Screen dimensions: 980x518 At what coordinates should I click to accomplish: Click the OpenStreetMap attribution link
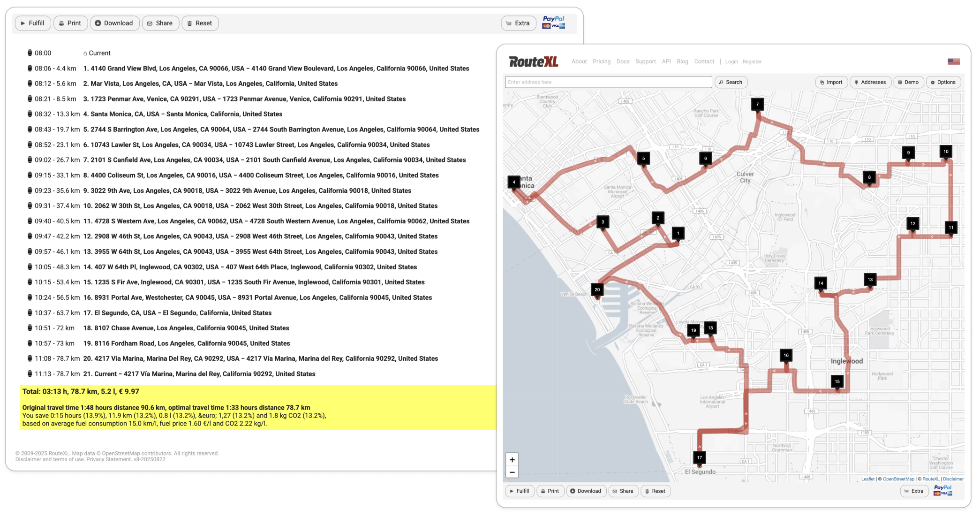898,479
